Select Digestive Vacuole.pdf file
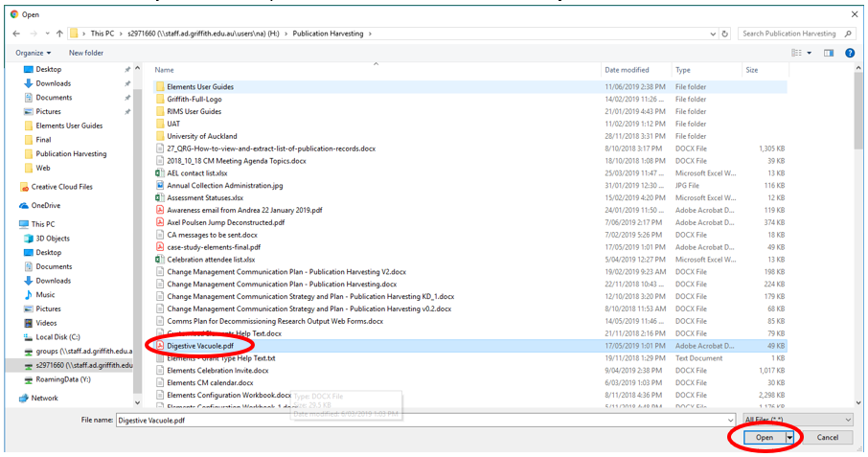This screenshot has height=457, width=868. tap(200, 345)
